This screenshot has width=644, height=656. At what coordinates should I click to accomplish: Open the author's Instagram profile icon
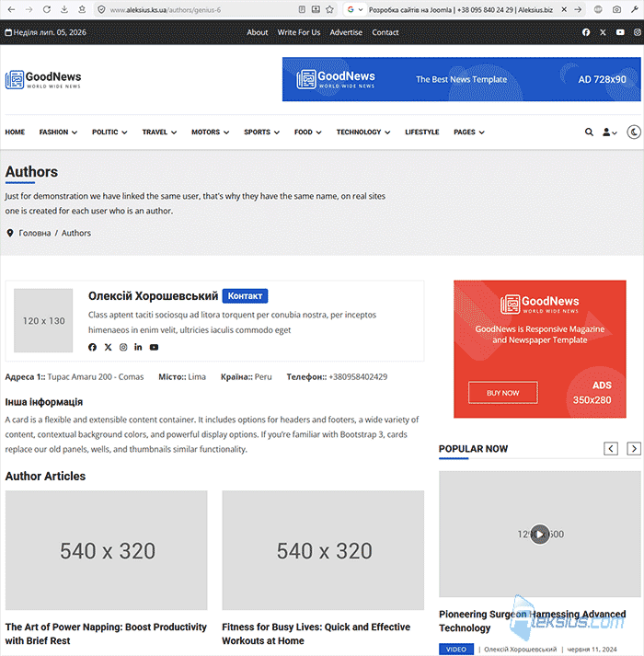point(123,347)
